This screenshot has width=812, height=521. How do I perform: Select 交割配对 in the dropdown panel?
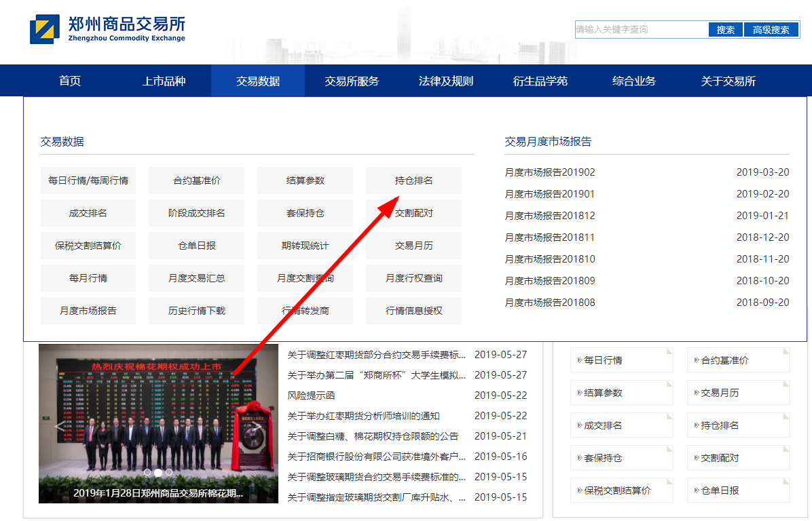pos(413,213)
